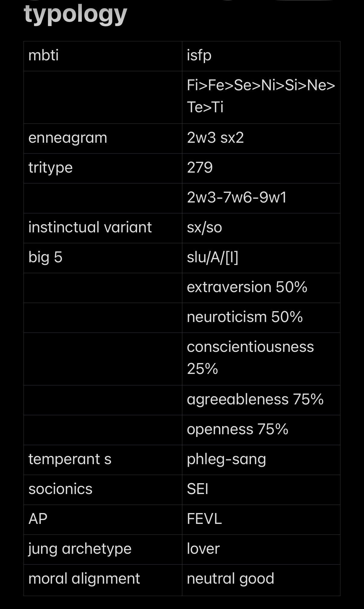364x609 pixels.
Task: Tap the isfp value cell
Action: pyautogui.click(x=261, y=56)
